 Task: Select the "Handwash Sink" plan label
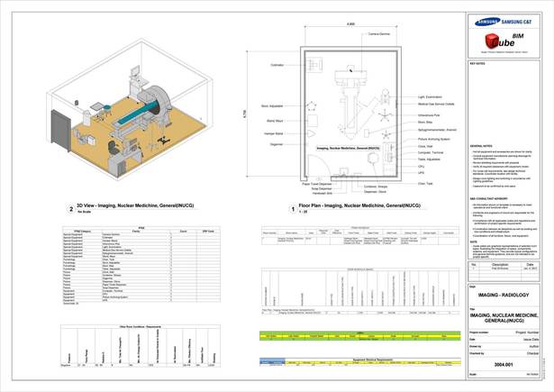[x=322, y=194]
